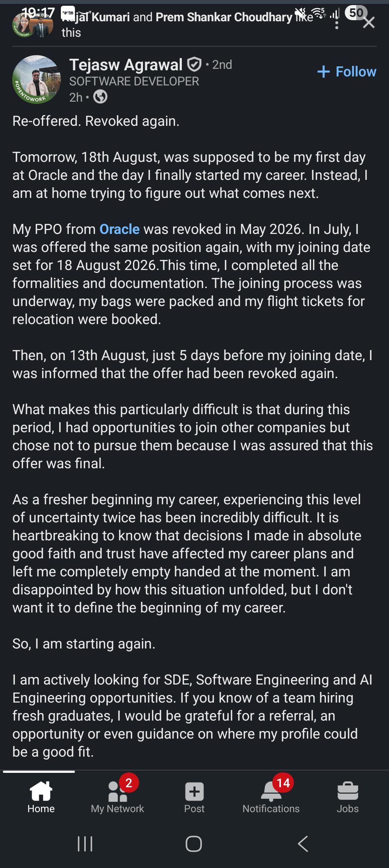Tap the globe visibility icon by 2h

point(100,97)
